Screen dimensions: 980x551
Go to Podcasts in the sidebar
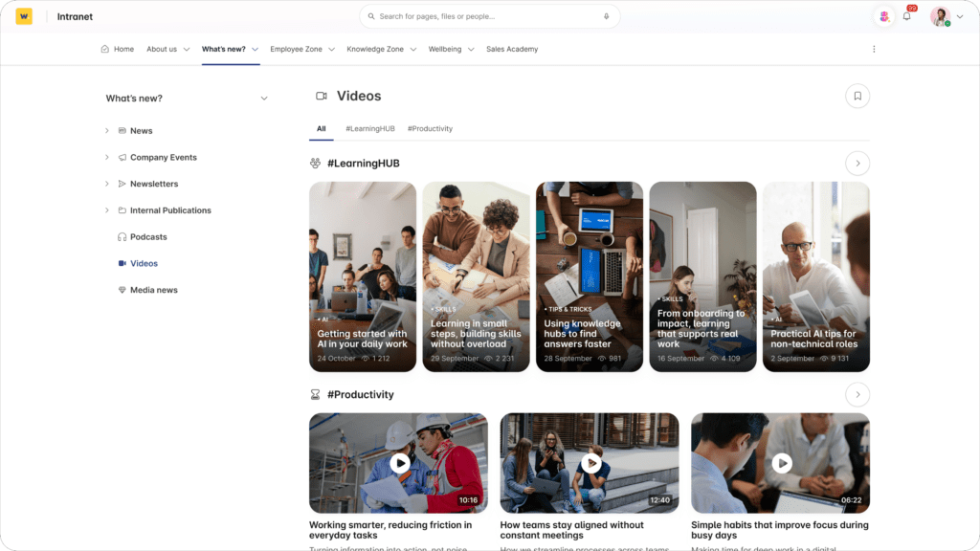[x=148, y=237]
